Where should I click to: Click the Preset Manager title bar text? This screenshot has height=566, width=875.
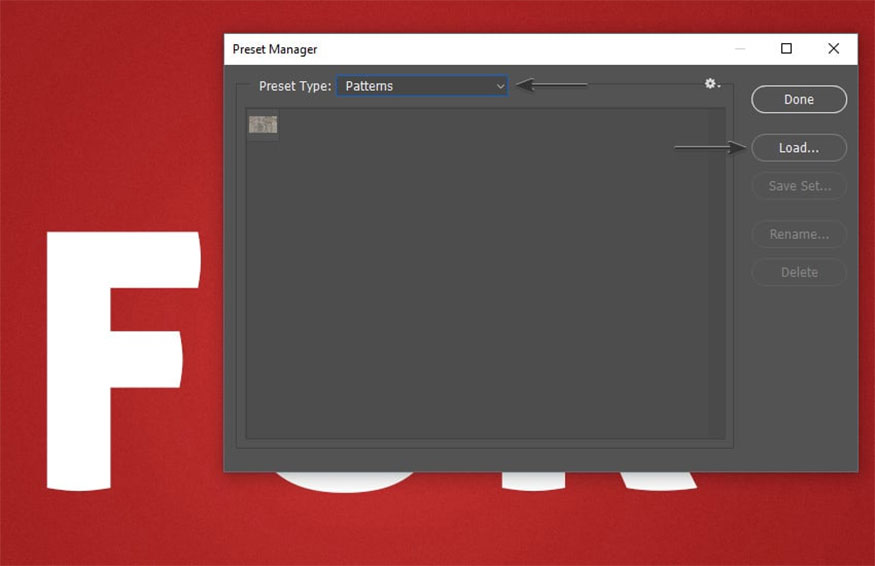click(275, 50)
